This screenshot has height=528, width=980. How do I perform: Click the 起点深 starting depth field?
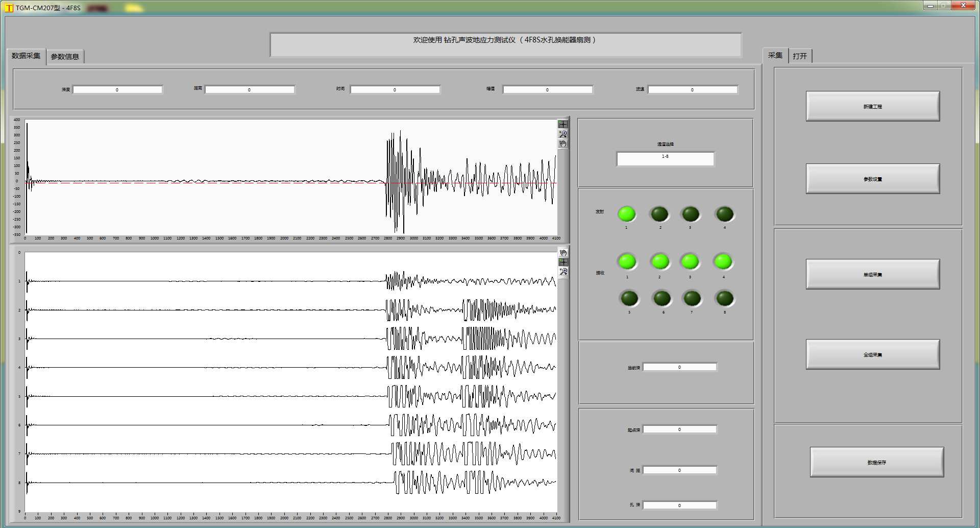pyautogui.click(x=679, y=429)
